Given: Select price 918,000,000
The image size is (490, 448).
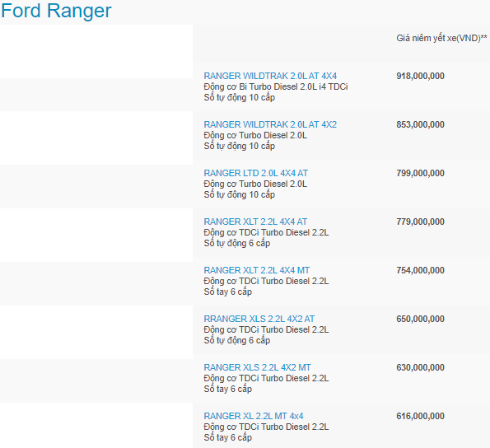Looking at the screenshot, I should 420,76.
